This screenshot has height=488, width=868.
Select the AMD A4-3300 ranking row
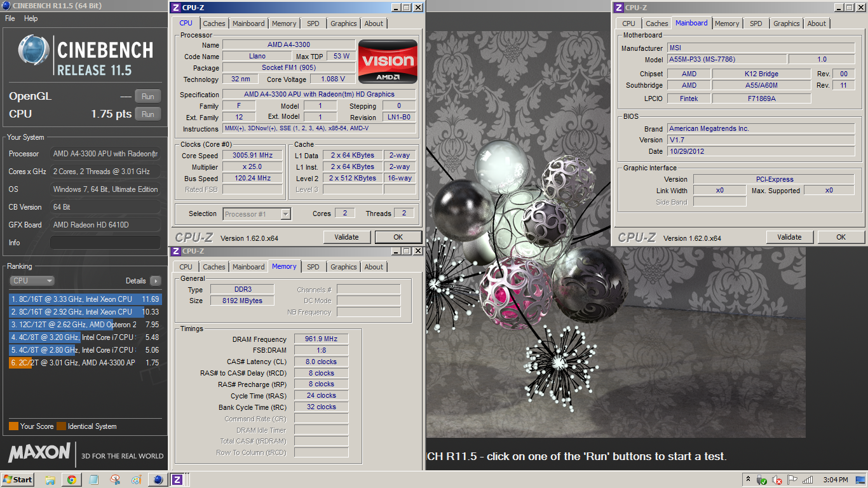click(x=85, y=362)
